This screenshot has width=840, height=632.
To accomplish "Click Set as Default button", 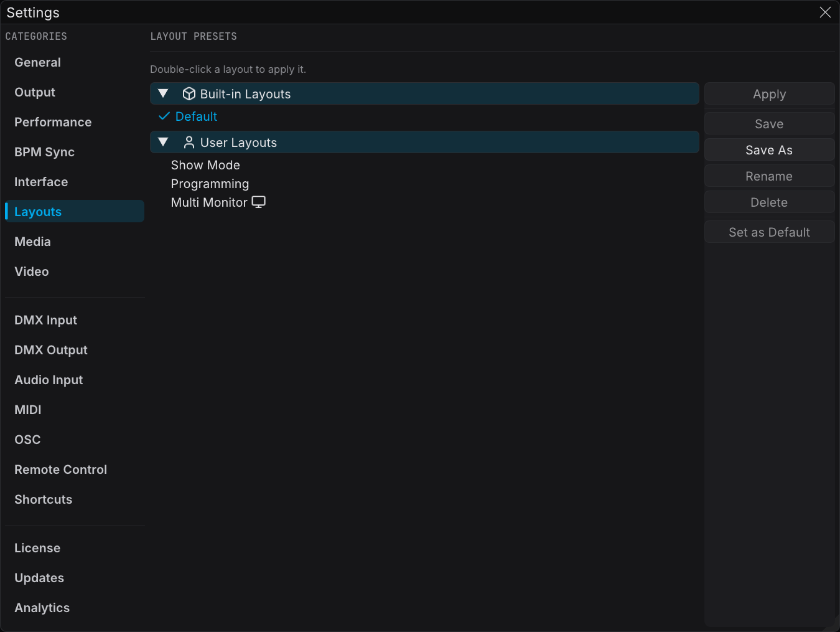I will tap(770, 232).
